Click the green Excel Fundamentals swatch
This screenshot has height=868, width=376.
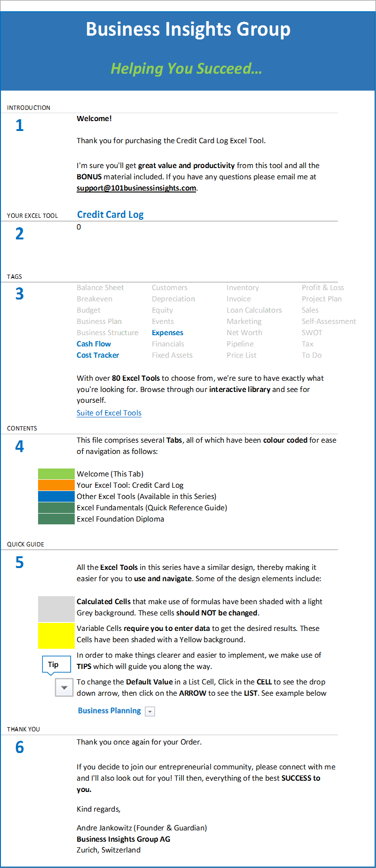(x=56, y=507)
